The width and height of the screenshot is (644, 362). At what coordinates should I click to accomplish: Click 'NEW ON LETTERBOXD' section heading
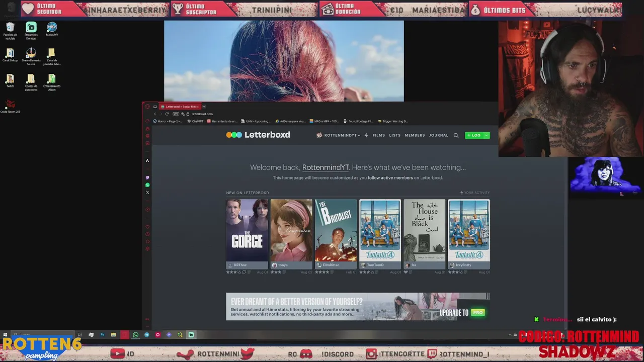pos(248,193)
